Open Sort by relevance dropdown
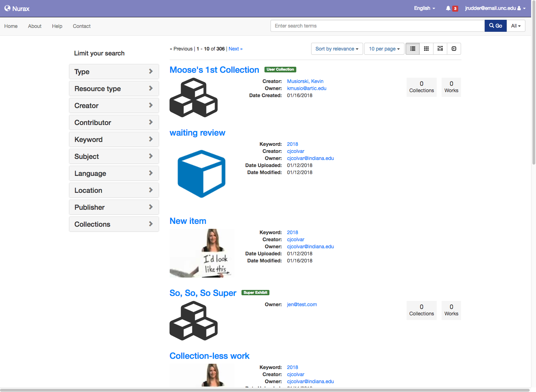 (337, 49)
